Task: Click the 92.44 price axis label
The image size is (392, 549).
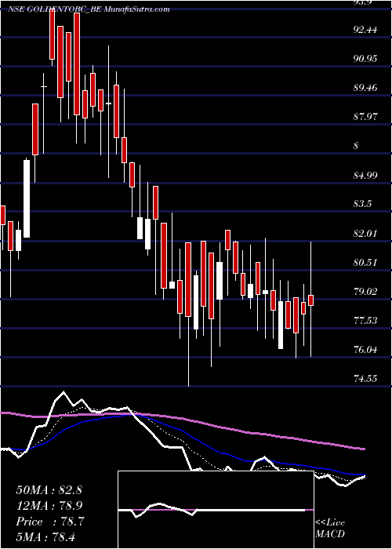Action: tap(365, 30)
